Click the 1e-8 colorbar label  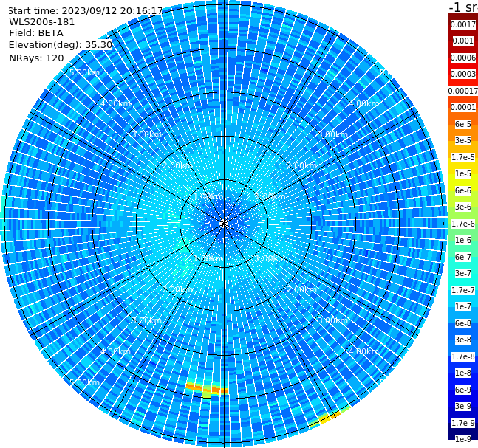click(x=463, y=373)
